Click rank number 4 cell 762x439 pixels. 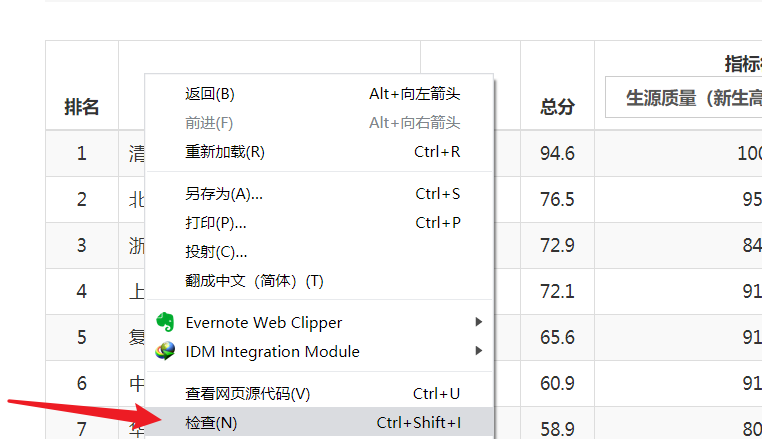[82, 291]
